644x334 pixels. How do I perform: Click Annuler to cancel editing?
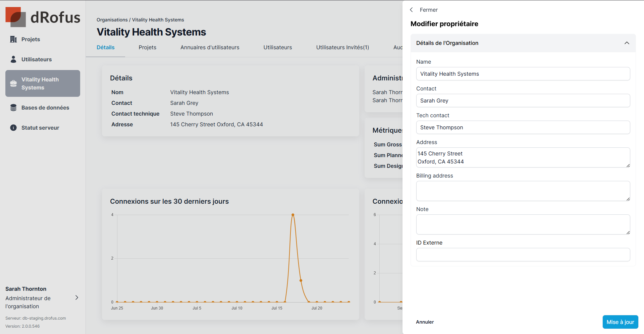[425, 322]
